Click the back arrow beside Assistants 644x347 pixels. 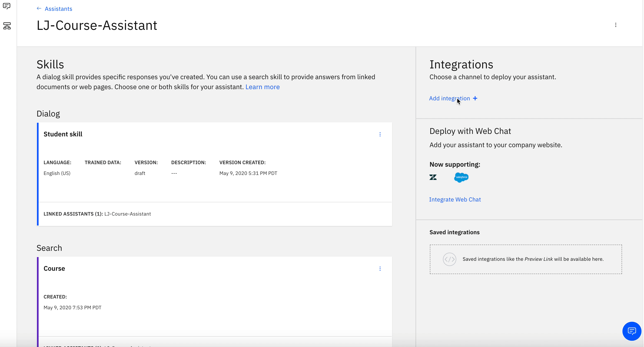(39, 8)
